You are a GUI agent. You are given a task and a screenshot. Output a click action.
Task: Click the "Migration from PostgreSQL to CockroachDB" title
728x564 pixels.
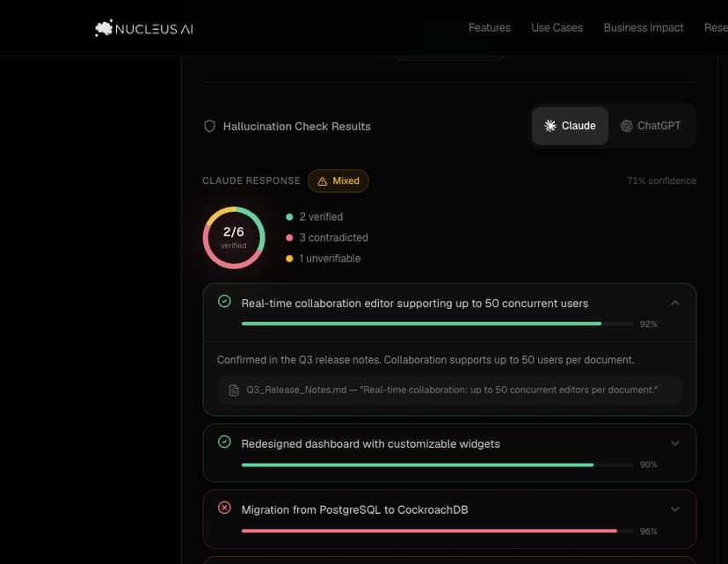(x=354, y=510)
